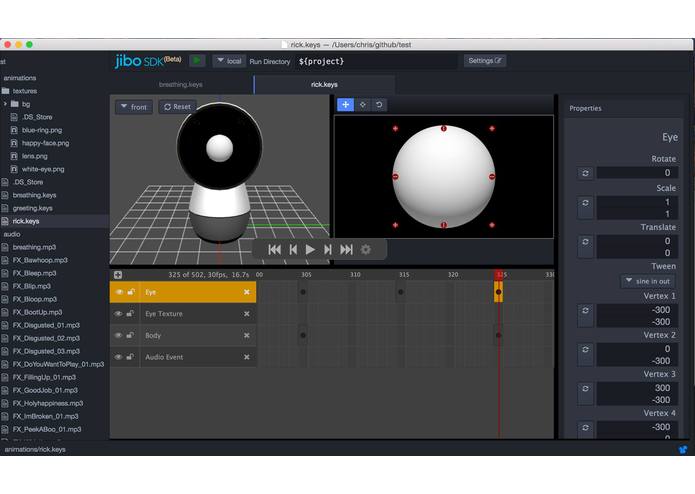This screenshot has height=494, width=695.
Task: Open Settings button
Action: [485, 61]
